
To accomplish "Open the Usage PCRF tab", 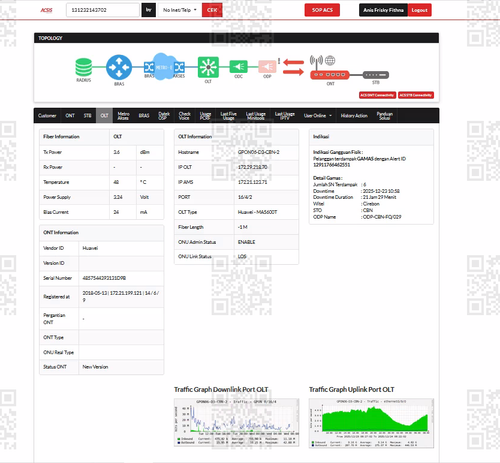I will click(205, 116).
